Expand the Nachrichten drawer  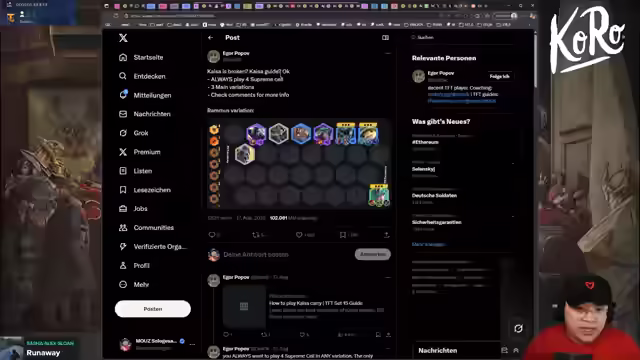pos(516,350)
